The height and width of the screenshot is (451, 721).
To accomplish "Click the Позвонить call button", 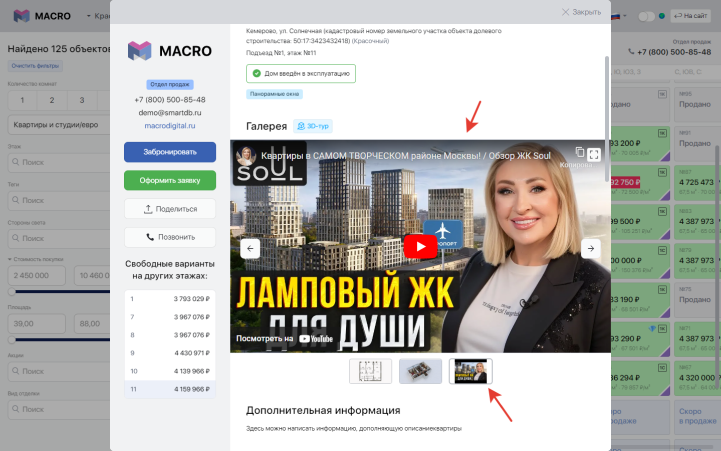I will pyautogui.click(x=170, y=237).
